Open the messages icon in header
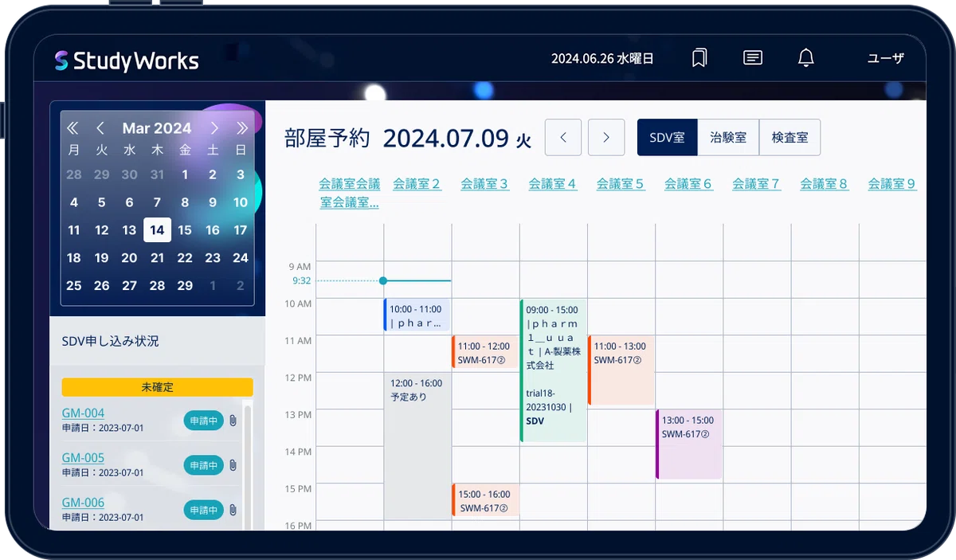Viewport: 956px width, 560px height. (752, 58)
